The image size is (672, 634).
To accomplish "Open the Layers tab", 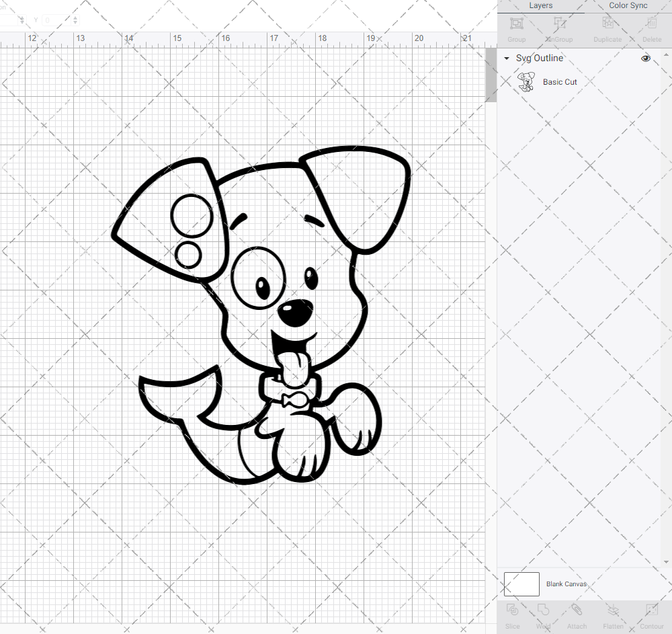I will tap(540, 5).
